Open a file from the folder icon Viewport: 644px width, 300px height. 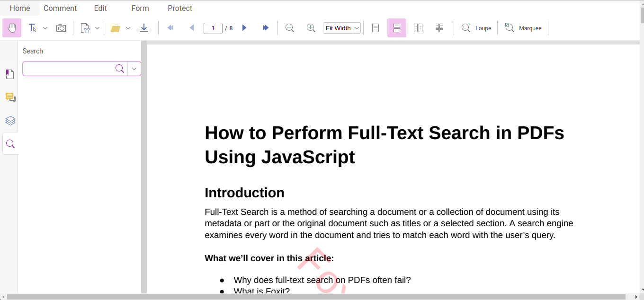pos(116,28)
